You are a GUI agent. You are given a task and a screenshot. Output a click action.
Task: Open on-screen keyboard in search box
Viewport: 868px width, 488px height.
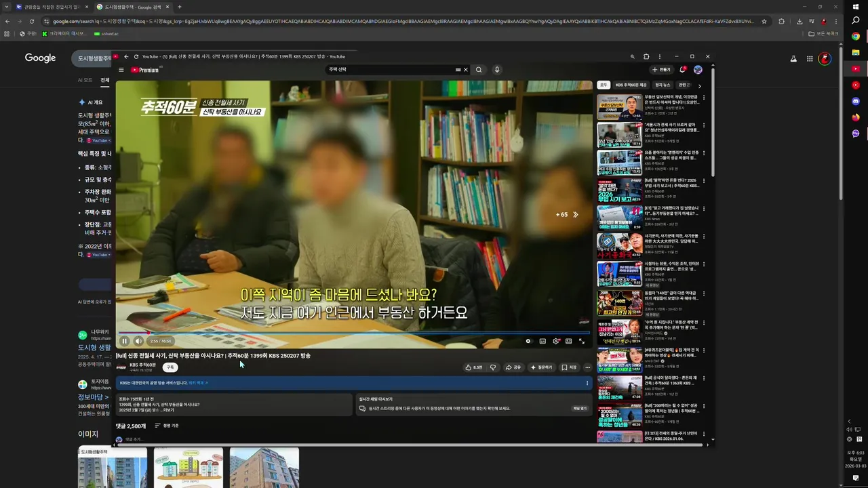point(458,70)
